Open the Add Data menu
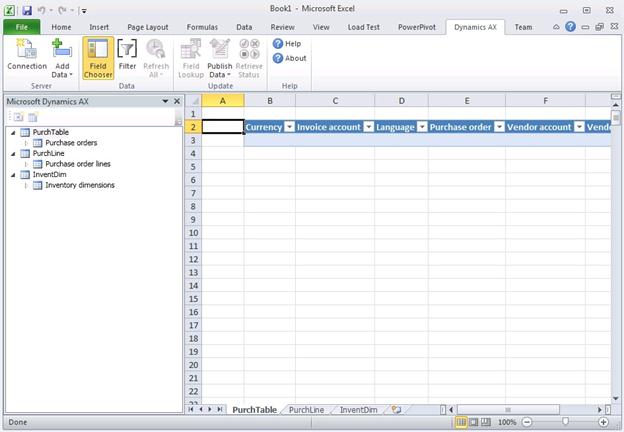The width and height of the screenshot is (624, 432). tap(62, 58)
